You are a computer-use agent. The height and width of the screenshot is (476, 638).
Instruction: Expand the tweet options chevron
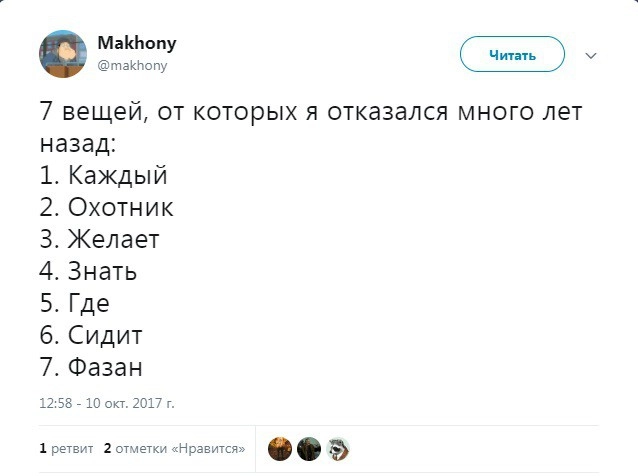[x=590, y=55]
